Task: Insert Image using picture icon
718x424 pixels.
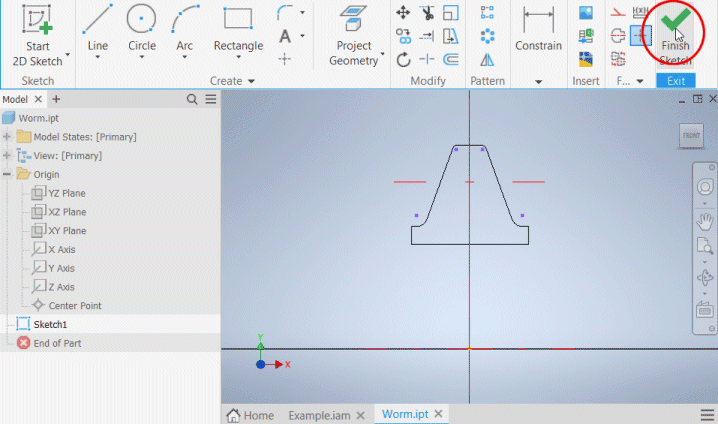Action: point(586,12)
